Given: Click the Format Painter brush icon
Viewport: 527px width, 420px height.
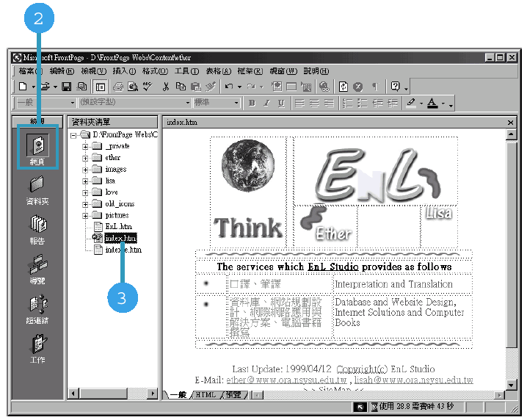Looking at the screenshot, I should (211, 87).
